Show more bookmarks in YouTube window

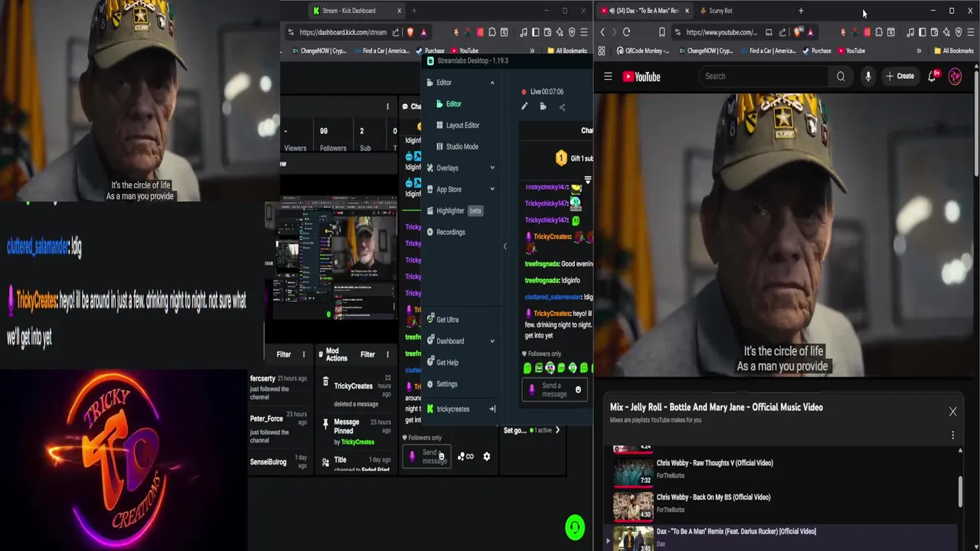tap(919, 51)
